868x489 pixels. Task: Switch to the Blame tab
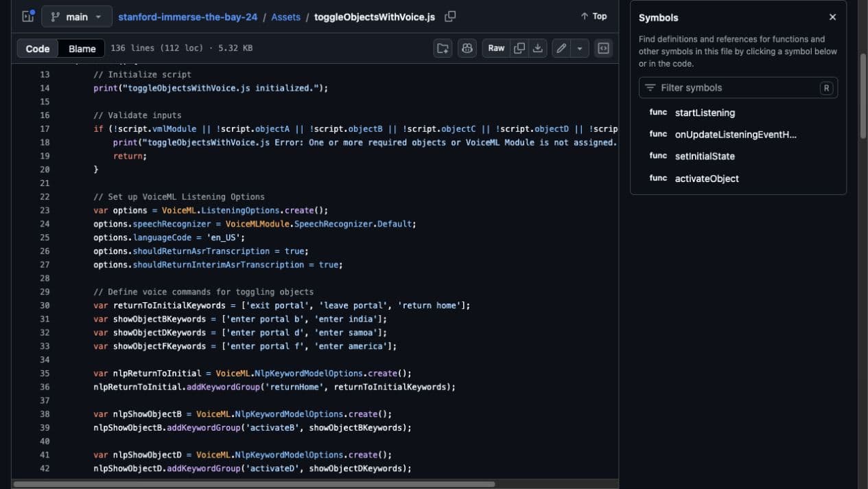(82, 48)
